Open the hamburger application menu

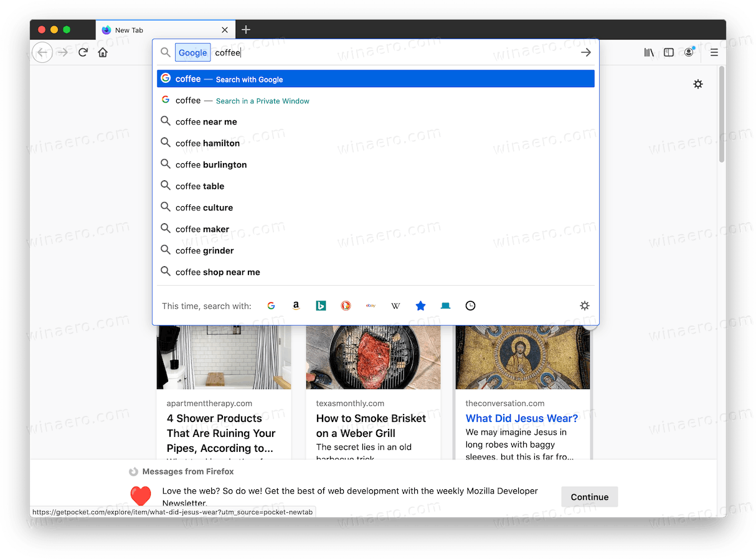click(x=714, y=53)
